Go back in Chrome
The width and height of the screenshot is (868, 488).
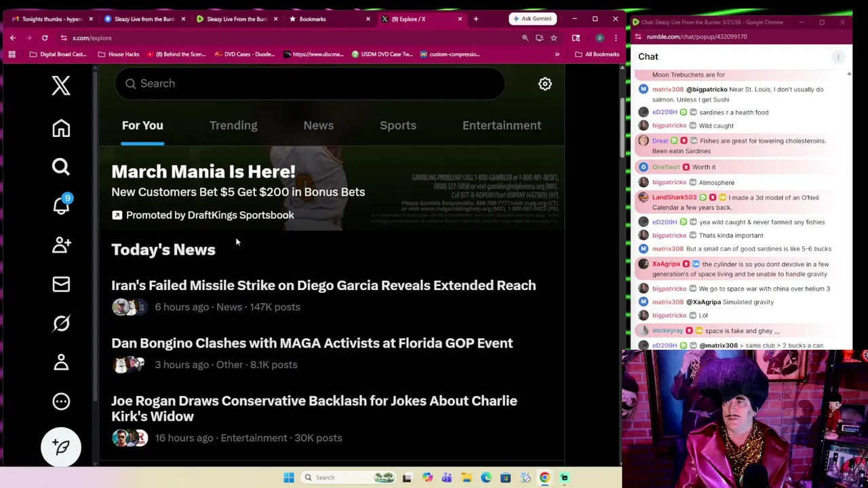[13, 38]
